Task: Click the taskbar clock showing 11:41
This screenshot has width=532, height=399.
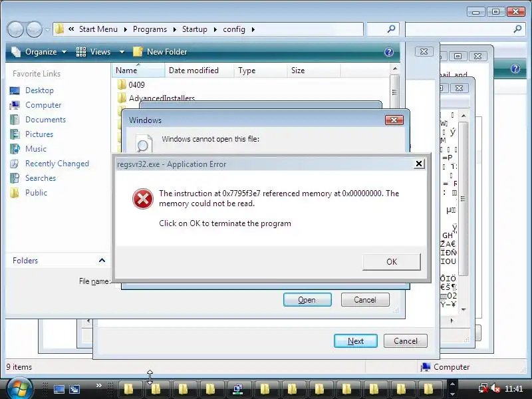Action: tap(513, 388)
